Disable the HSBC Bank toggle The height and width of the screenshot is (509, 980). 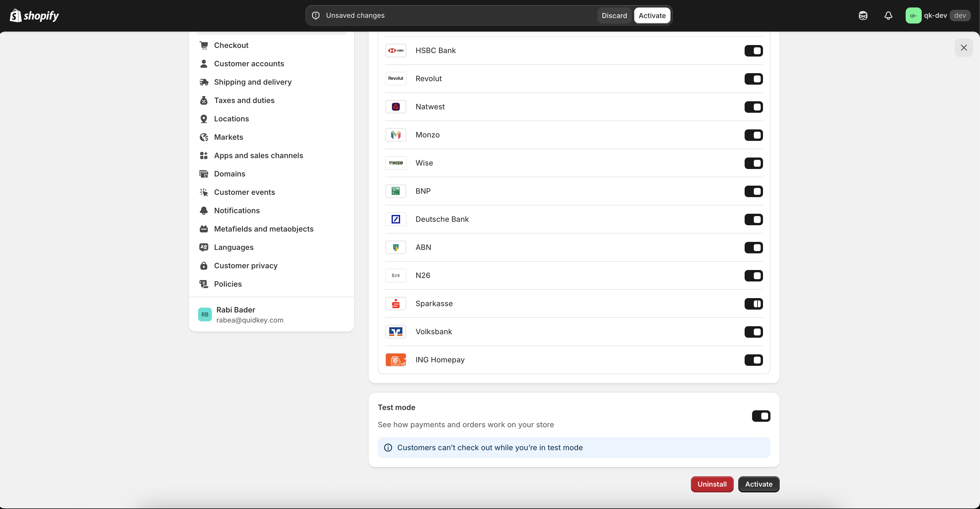coord(753,50)
